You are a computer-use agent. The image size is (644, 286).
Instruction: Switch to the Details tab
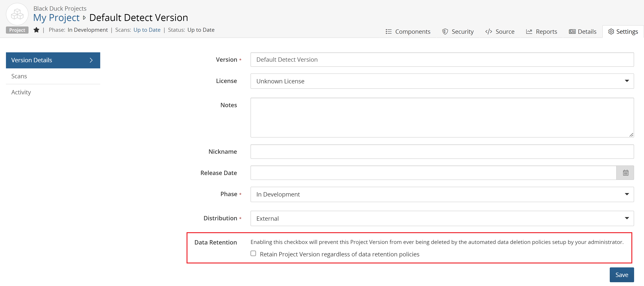tap(583, 32)
